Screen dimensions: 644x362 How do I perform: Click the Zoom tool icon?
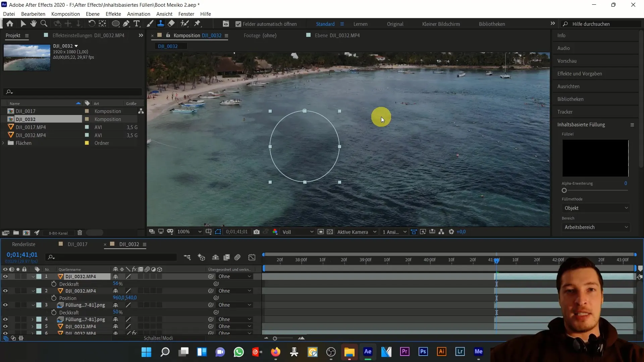pyautogui.click(x=44, y=23)
